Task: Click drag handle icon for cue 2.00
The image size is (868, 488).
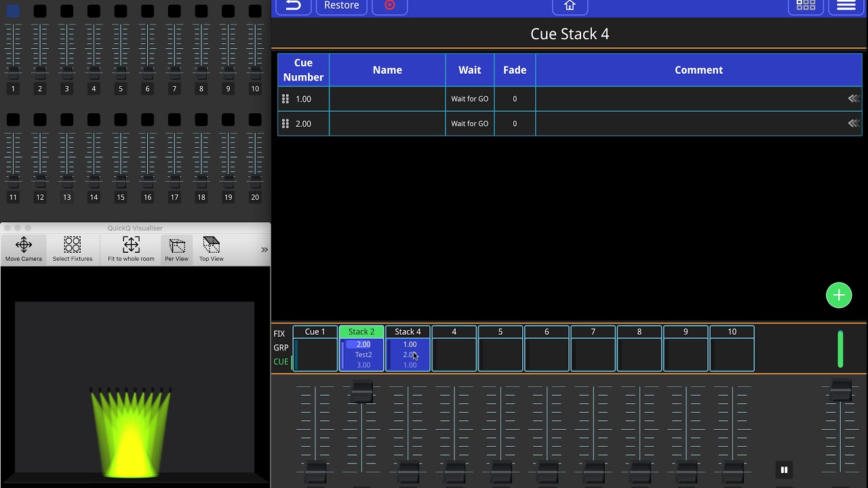Action: coord(285,123)
